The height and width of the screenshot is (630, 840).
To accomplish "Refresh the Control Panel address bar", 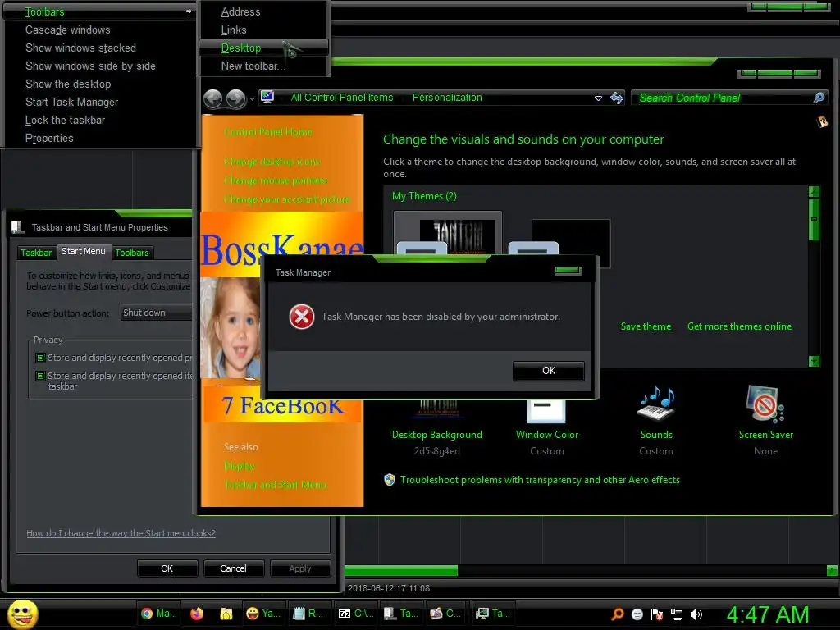I will tap(617, 98).
